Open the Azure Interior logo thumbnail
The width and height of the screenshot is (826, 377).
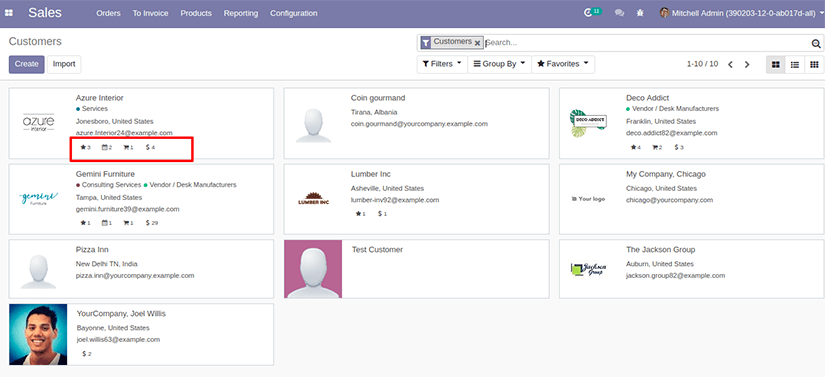(x=38, y=123)
